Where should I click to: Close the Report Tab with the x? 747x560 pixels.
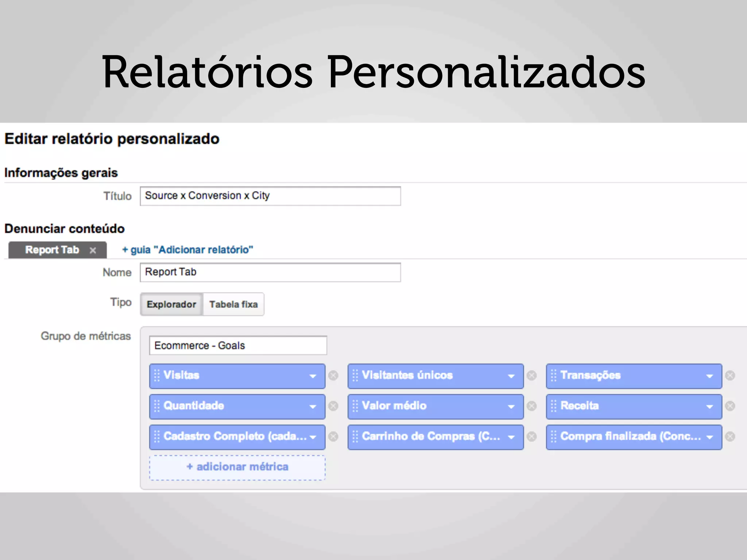(x=93, y=250)
